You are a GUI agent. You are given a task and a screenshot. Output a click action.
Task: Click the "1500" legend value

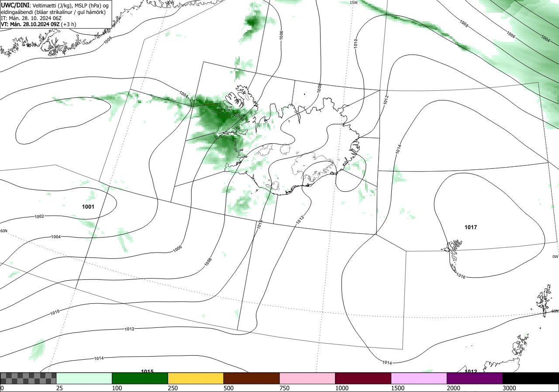(397, 388)
